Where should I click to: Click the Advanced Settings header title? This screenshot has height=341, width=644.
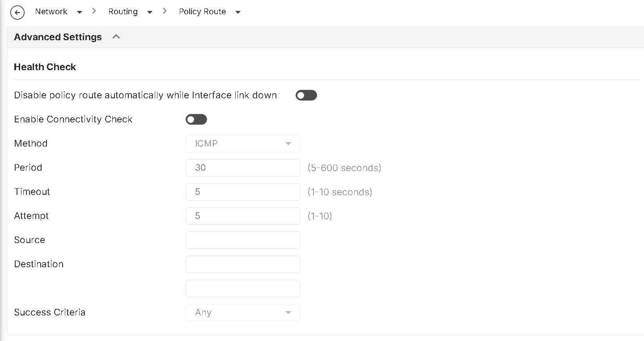(x=58, y=37)
